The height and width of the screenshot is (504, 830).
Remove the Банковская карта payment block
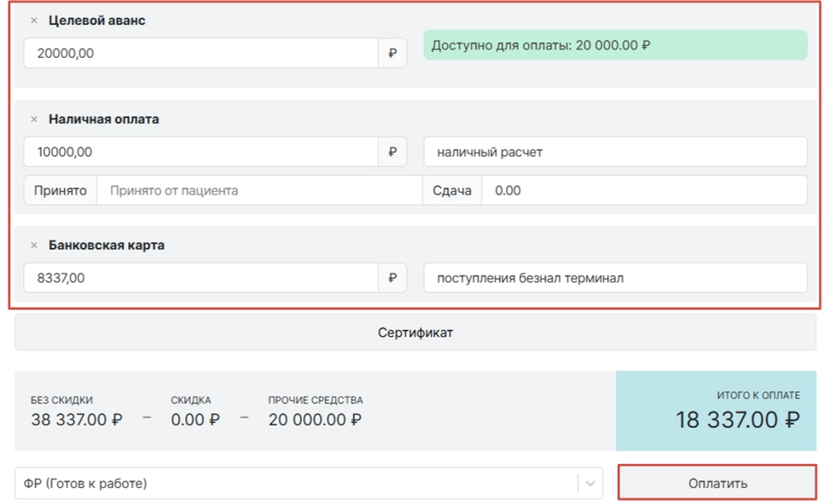pos(34,246)
